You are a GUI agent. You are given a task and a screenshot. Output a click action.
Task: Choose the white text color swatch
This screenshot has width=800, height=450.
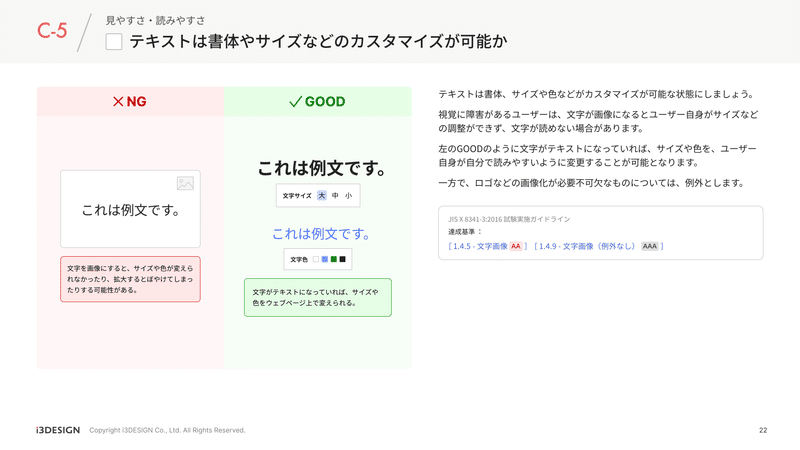tap(316, 259)
